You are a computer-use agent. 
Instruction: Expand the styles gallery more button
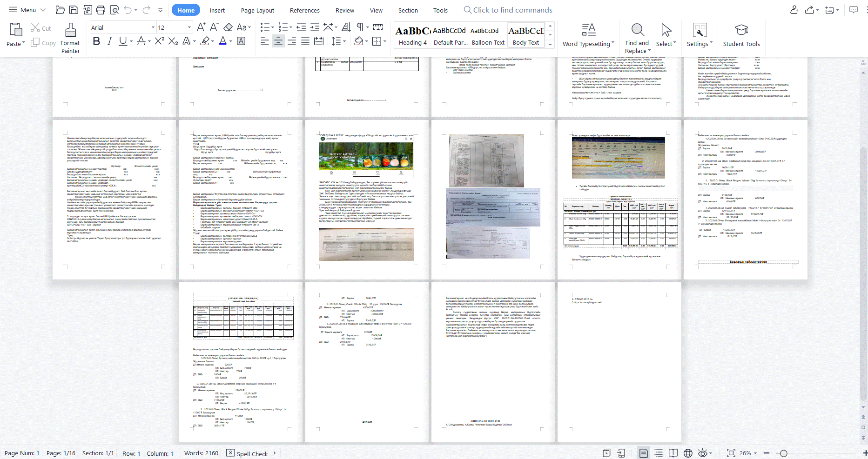pos(550,44)
